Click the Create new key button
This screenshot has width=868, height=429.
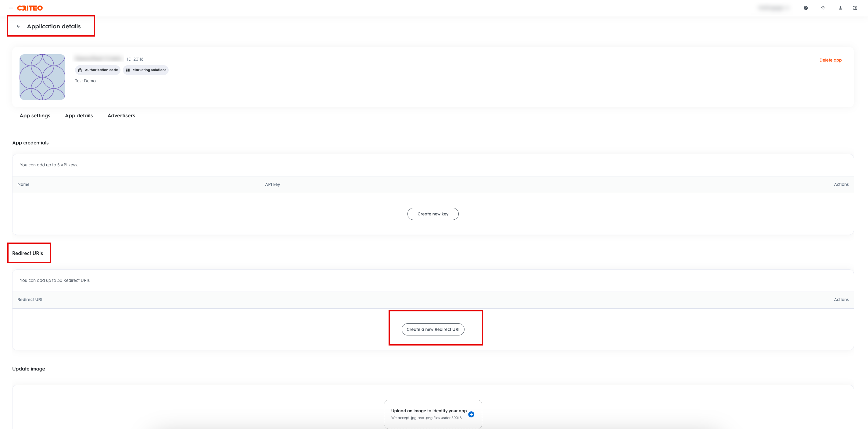pos(433,214)
